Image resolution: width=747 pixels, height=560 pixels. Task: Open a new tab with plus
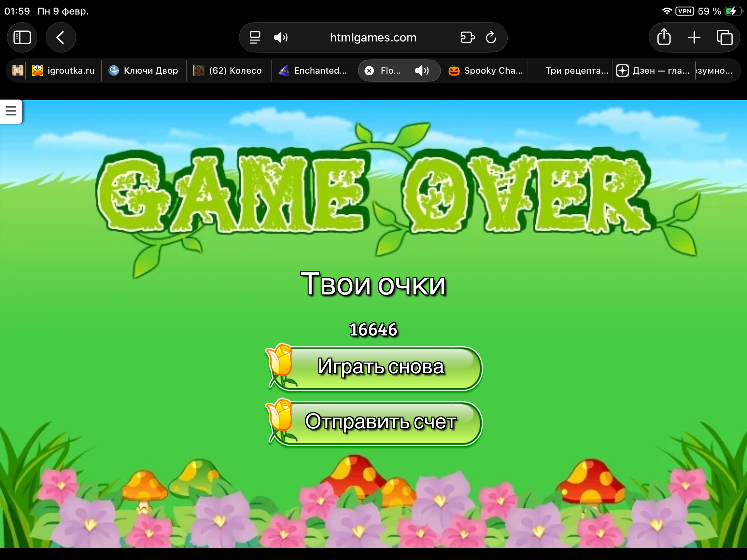[694, 37]
